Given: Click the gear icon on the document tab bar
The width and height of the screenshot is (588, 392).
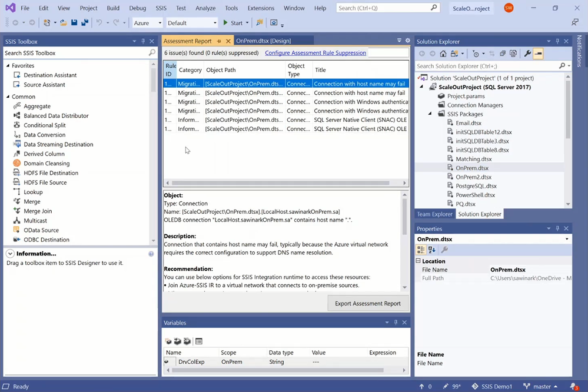Looking at the screenshot, I should [408, 41].
